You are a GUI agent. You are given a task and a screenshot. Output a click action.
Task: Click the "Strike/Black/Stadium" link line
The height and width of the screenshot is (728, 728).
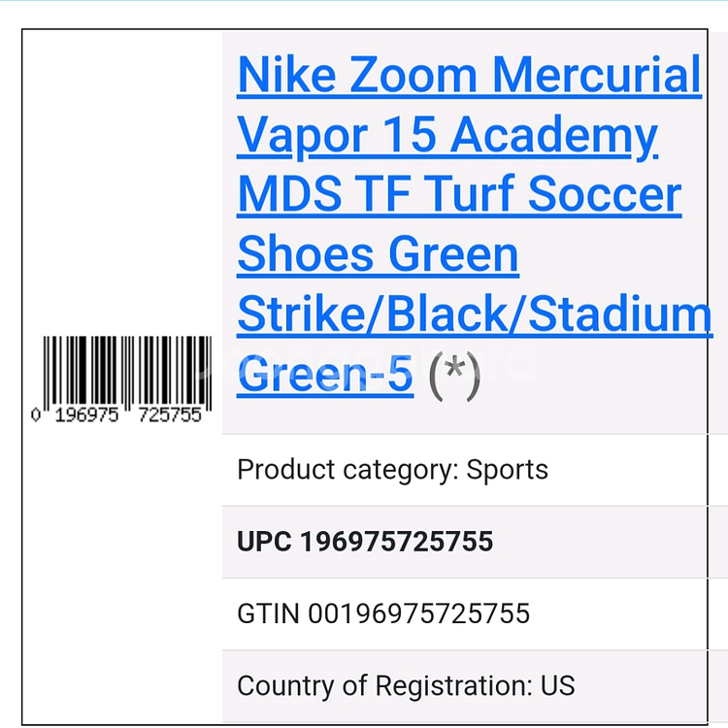pos(475,315)
